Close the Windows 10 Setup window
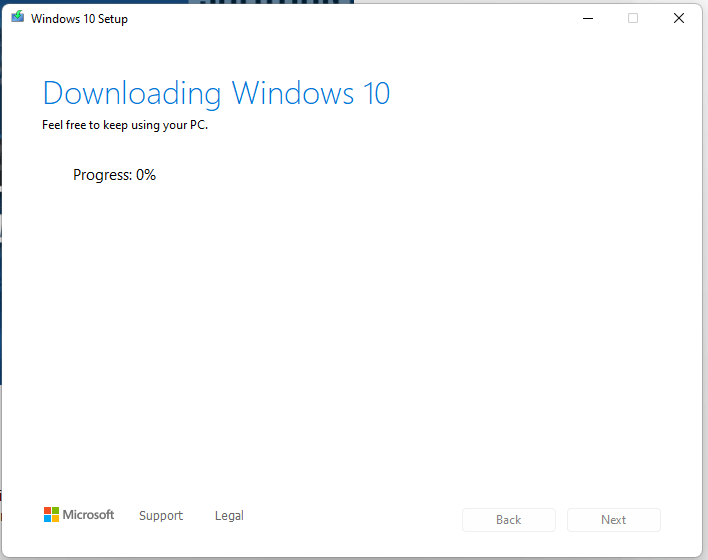Viewport: 708px width, 560px height. pyautogui.click(x=679, y=19)
